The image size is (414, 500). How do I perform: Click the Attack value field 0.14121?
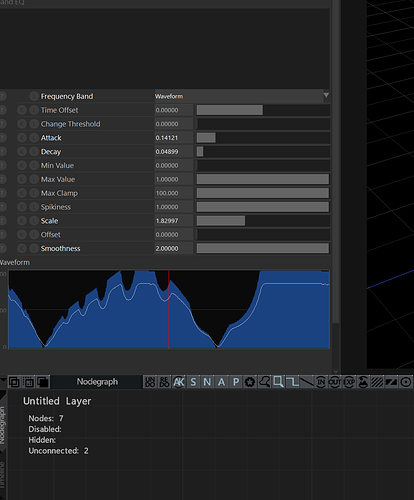174,138
